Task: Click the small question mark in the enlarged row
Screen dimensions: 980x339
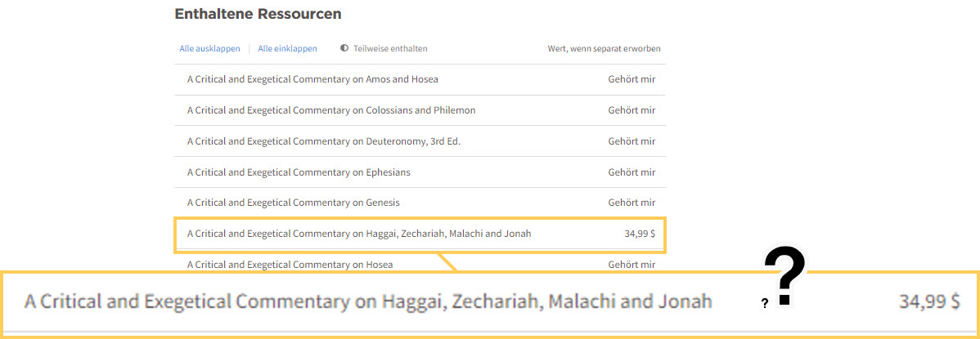Action: (x=765, y=303)
